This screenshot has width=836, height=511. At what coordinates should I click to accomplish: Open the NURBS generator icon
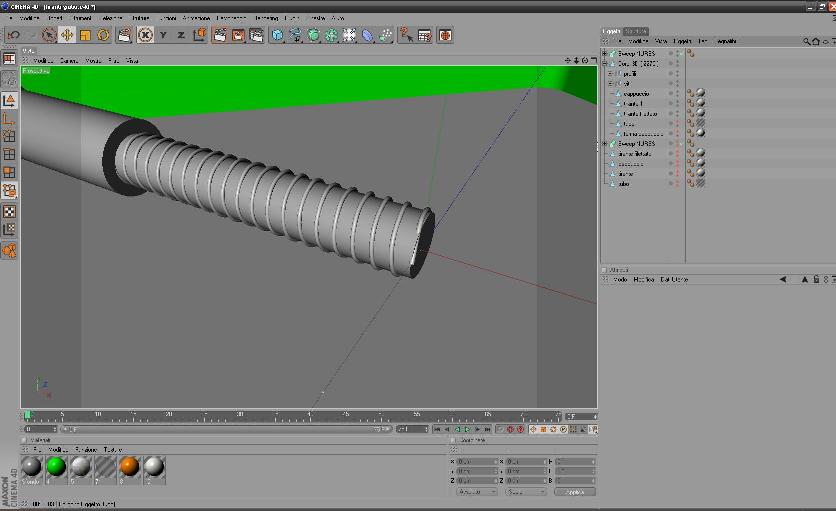314,35
